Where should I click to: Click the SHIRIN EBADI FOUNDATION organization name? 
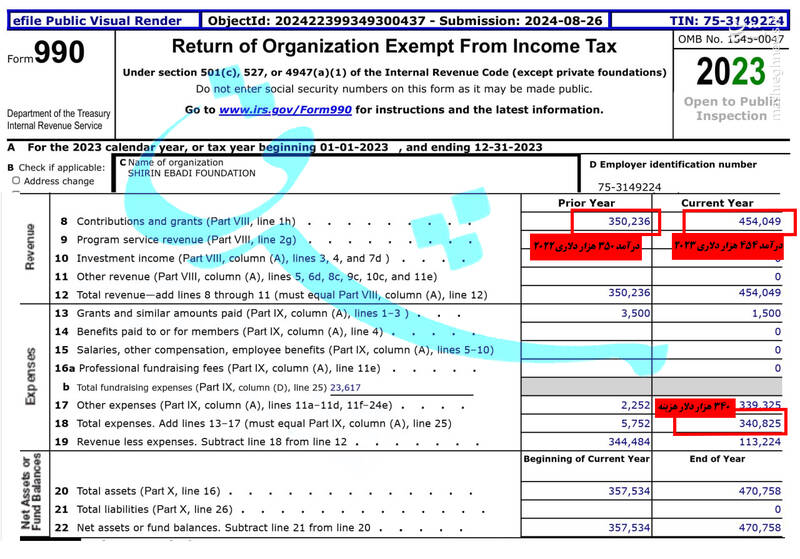[x=191, y=173]
